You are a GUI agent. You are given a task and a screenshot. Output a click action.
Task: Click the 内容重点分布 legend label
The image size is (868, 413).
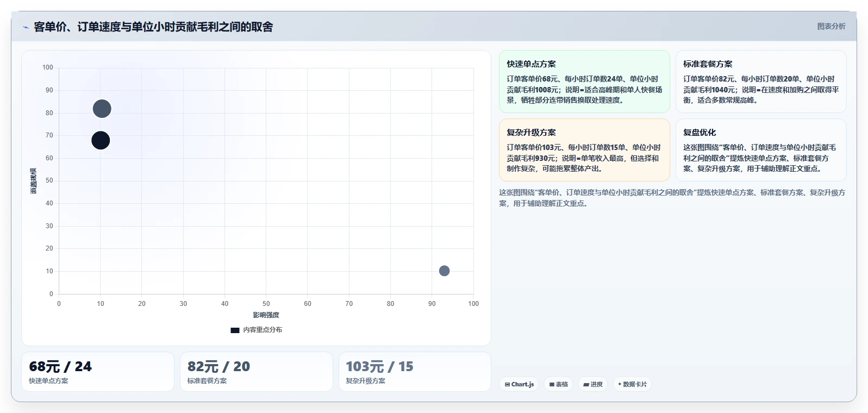click(263, 330)
